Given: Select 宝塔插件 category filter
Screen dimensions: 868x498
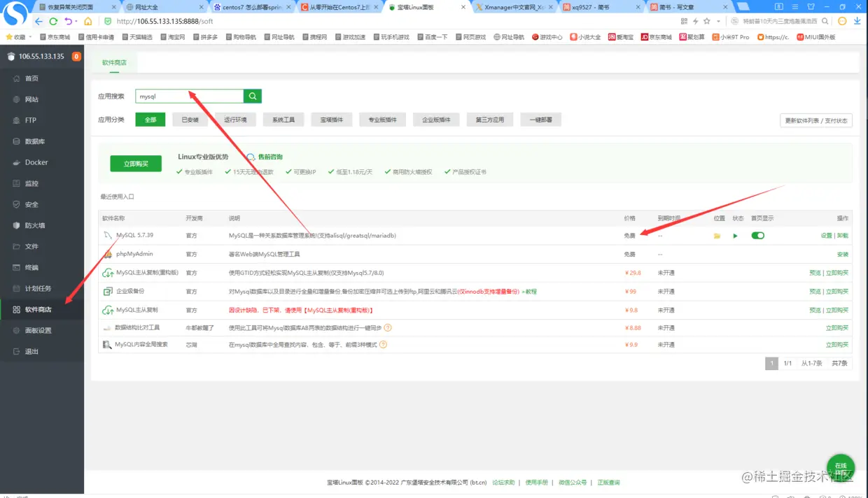Looking at the screenshot, I should click(x=332, y=120).
